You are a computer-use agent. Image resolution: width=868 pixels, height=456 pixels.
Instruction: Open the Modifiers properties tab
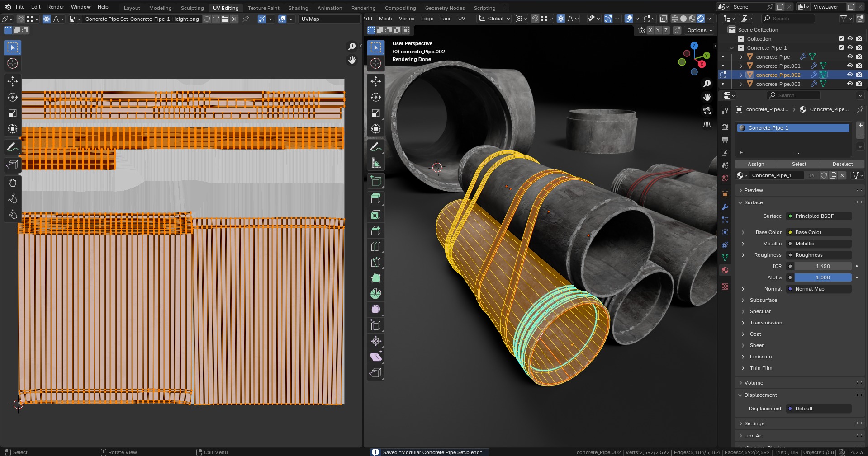pos(725,207)
